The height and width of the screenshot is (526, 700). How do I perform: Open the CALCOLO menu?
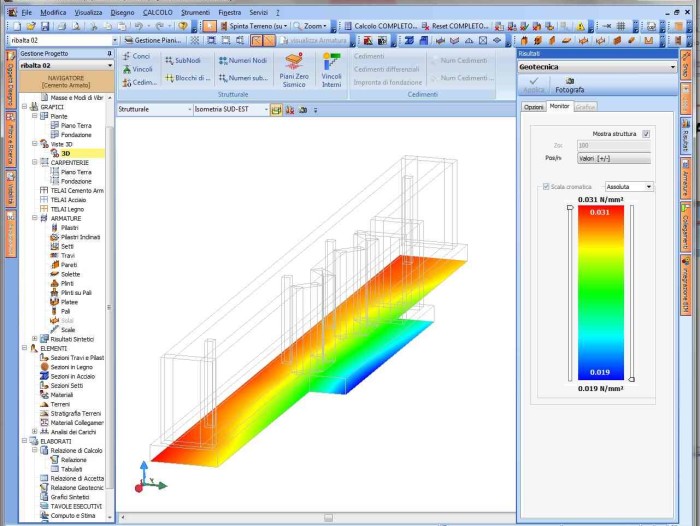[x=157, y=13]
